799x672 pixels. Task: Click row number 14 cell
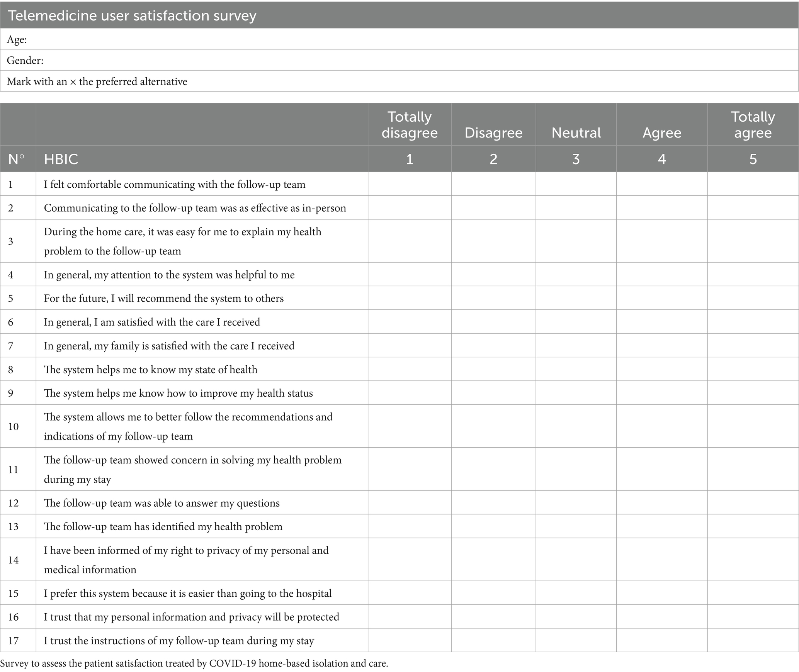click(x=18, y=560)
